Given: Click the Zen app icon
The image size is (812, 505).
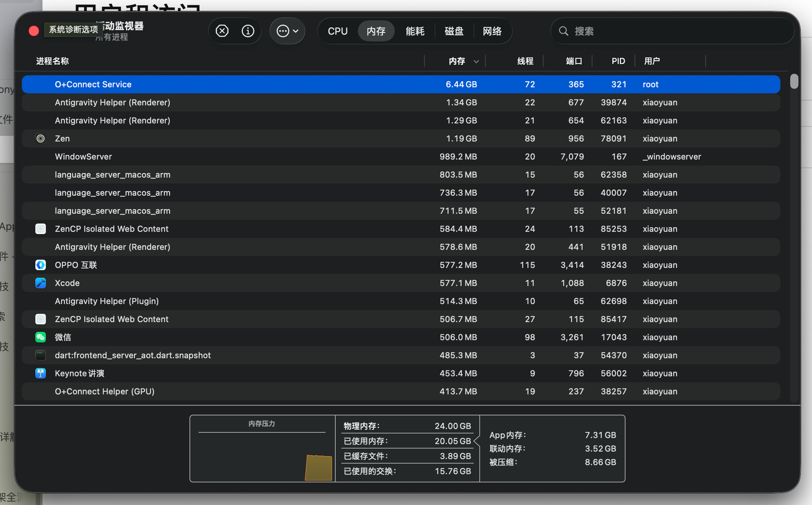Looking at the screenshot, I should [x=41, y=138].
